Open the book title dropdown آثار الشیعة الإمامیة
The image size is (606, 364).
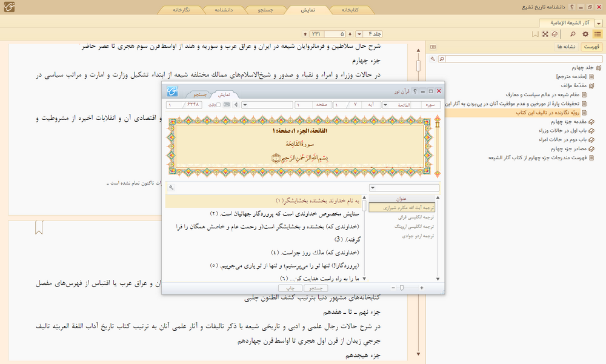point(599,24)
